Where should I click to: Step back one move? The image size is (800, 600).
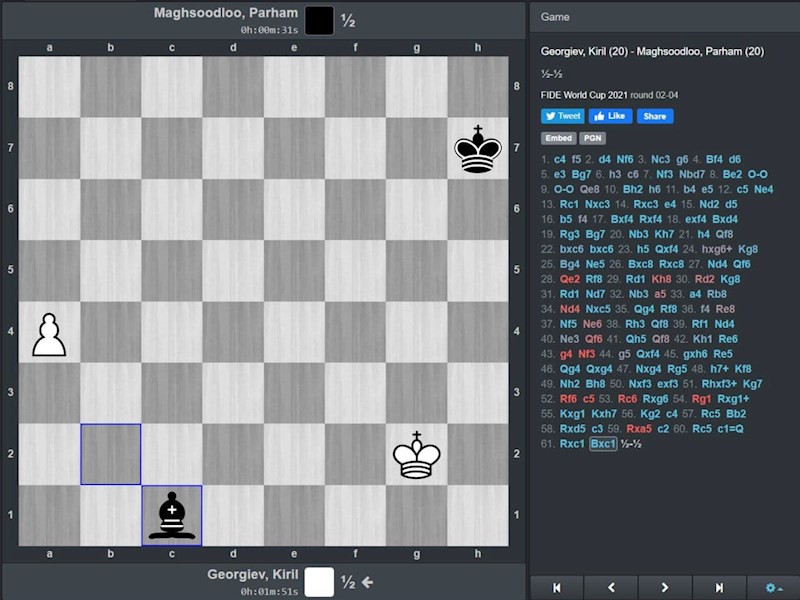tap(611, 588)
